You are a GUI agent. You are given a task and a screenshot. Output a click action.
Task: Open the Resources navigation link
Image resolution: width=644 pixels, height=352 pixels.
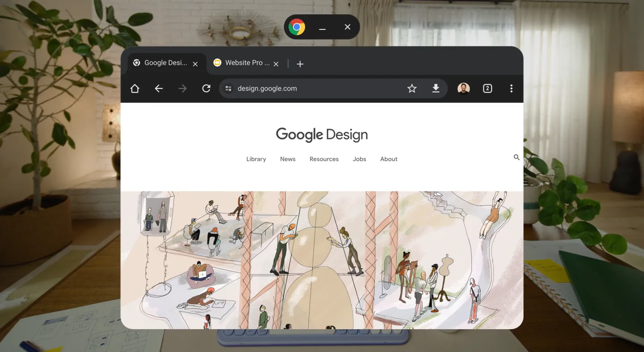(324, 159)
